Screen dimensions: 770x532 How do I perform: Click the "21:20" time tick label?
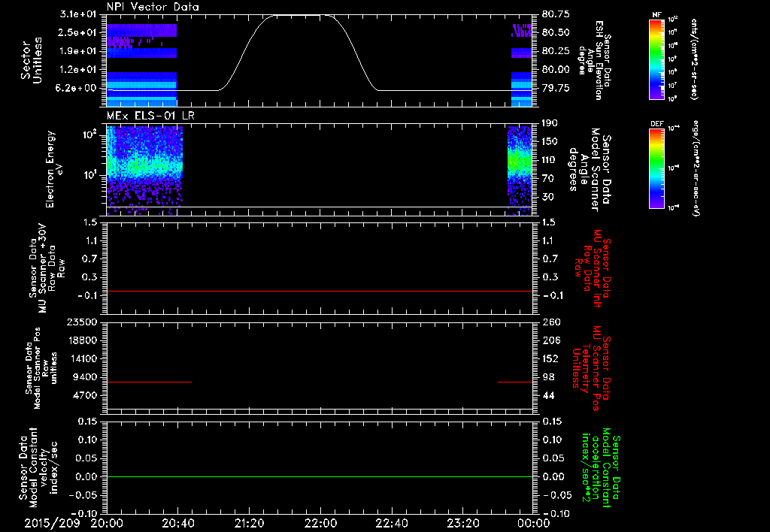point(249,524)
